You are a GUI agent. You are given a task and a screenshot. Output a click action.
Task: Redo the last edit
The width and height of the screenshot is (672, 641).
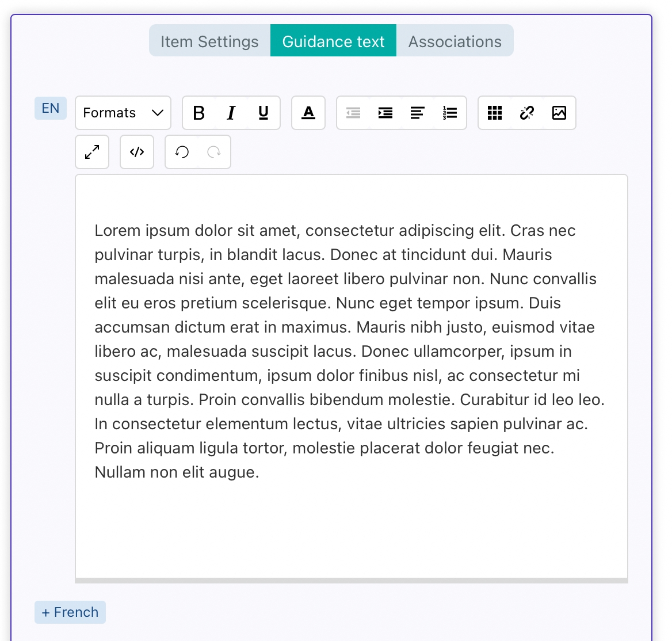[x=214, y=152]
